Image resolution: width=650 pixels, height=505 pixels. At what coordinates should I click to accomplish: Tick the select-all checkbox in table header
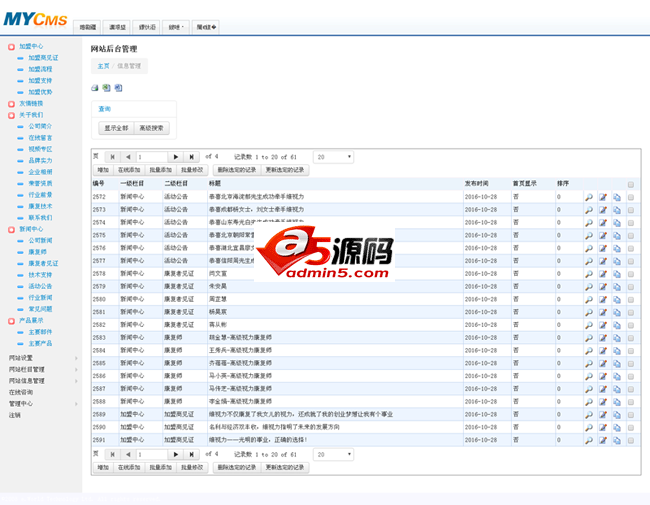point(631,185)
